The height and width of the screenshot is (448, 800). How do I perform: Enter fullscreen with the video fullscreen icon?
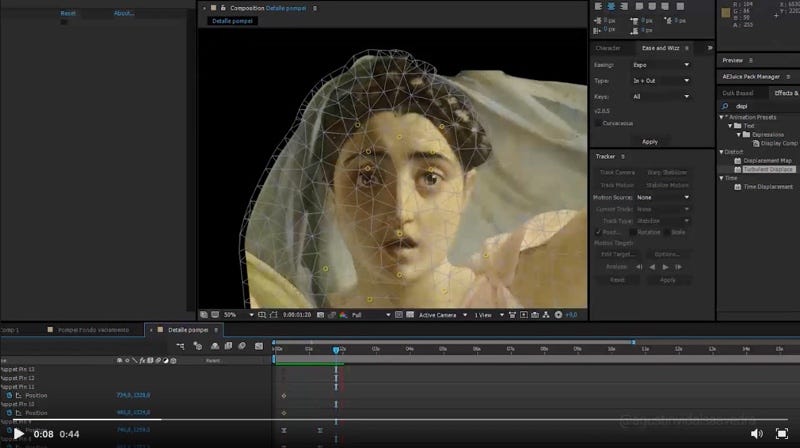pos(782,434)
